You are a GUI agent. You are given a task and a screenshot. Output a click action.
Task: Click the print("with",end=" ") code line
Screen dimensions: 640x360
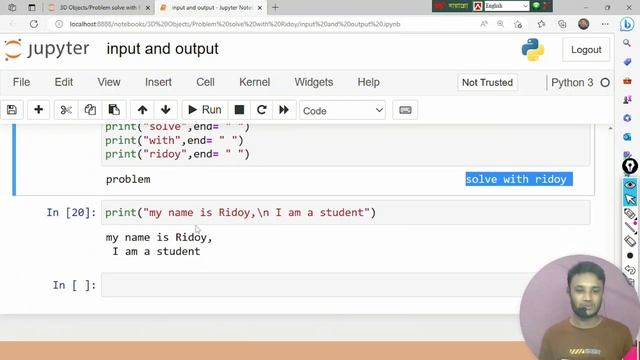174,140
